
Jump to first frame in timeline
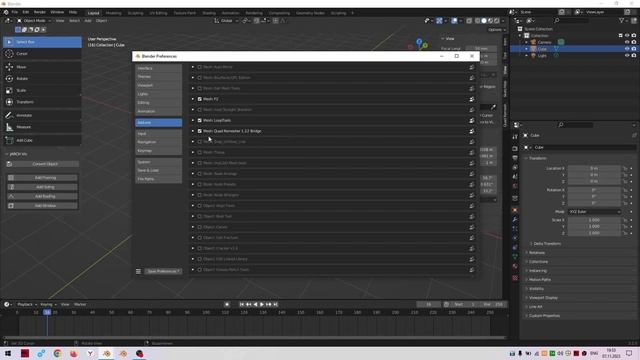pos(242,304)
